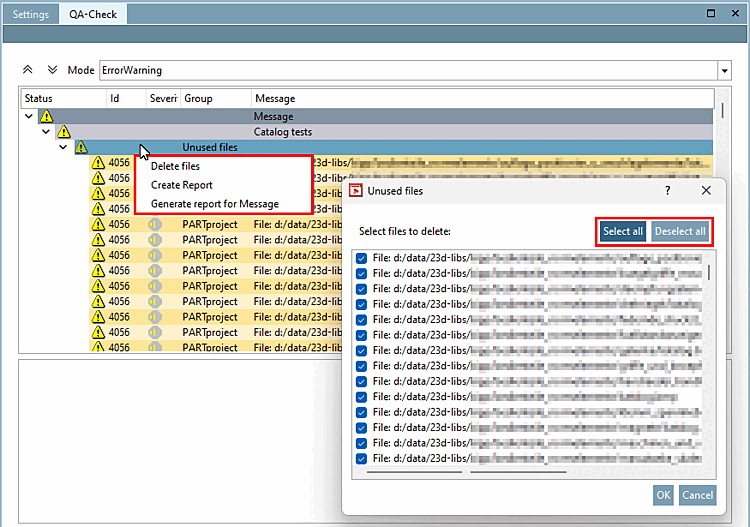
Task: Click severity icon on fifth 4056 row
Action: (154, 224)
